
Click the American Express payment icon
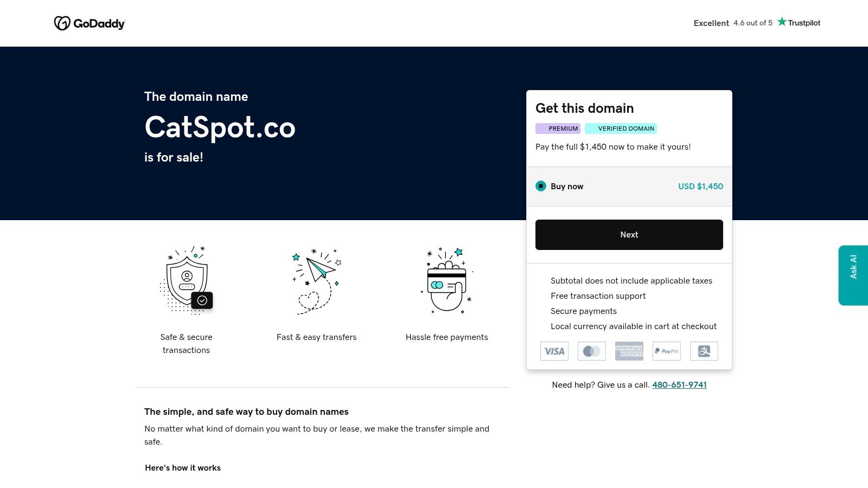pyautogui.click(x=629, y=351)
